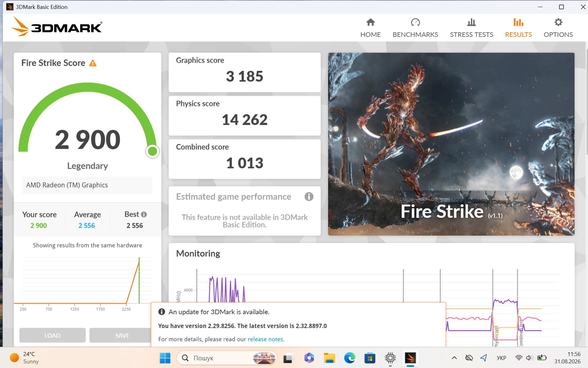
Task: Click the info icon beside Best score
Action: (144, 214)
